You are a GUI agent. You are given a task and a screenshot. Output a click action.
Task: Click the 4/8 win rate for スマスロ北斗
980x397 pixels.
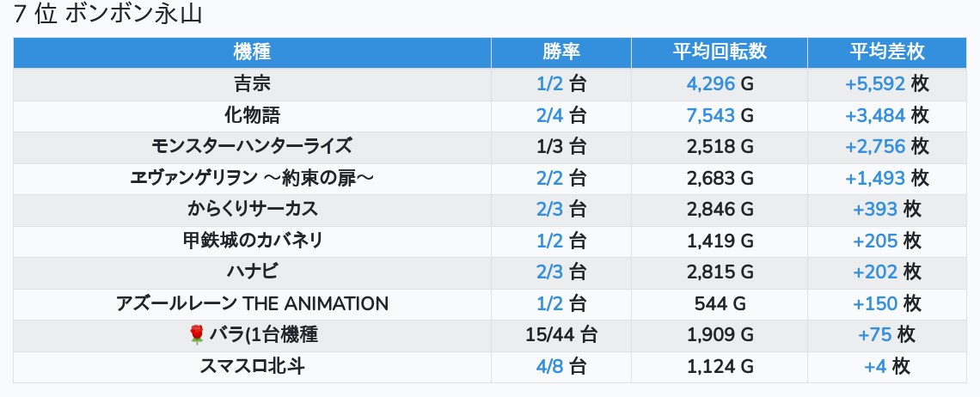pyautogui.click(x=549, y=367)
